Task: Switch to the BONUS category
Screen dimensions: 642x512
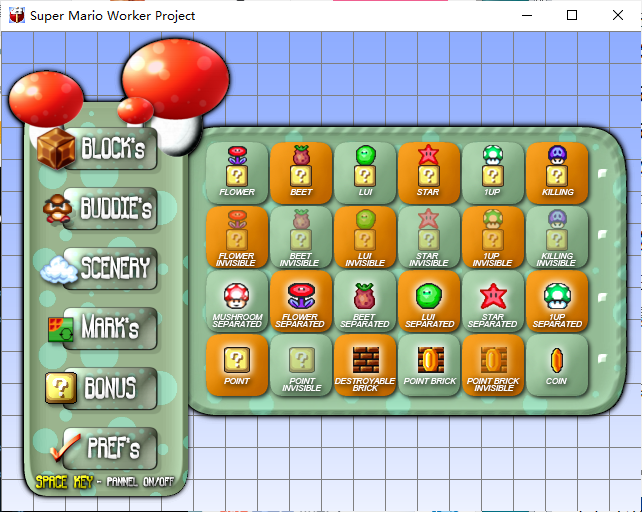Action: tap(102, 388)
